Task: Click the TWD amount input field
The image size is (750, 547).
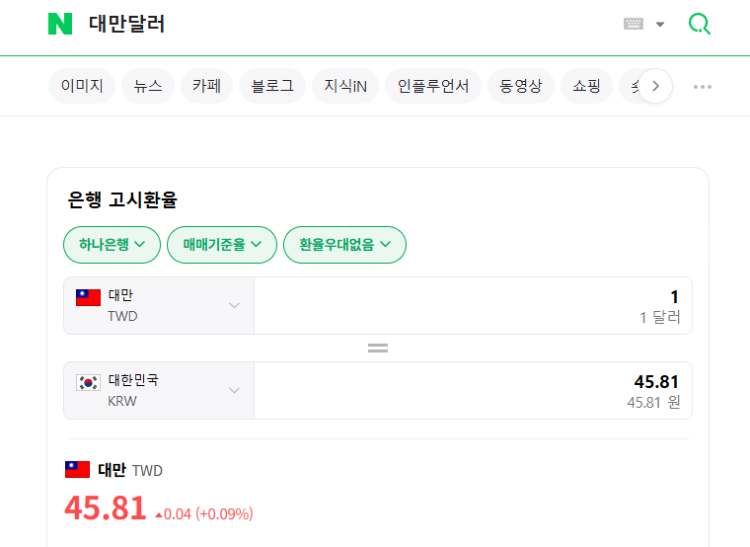Action: click(473, 306)
